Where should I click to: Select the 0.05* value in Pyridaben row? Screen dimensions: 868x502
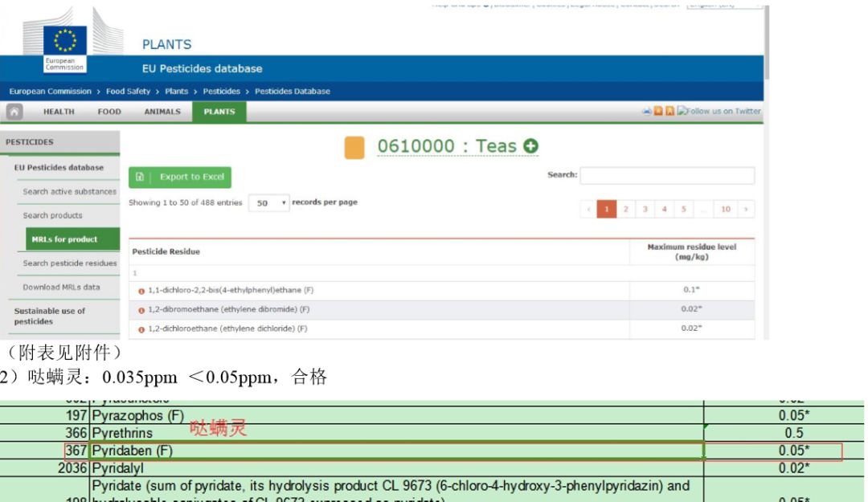(x=794, y=451)
